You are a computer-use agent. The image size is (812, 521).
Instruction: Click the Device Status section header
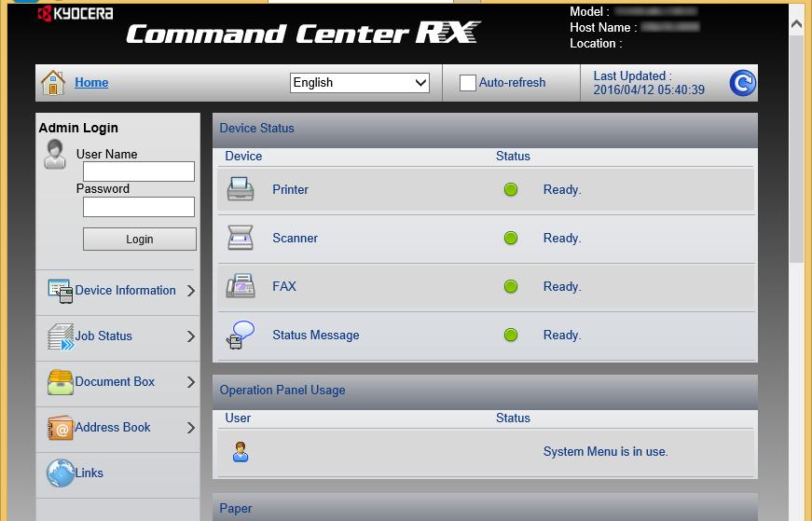(485, 129)
